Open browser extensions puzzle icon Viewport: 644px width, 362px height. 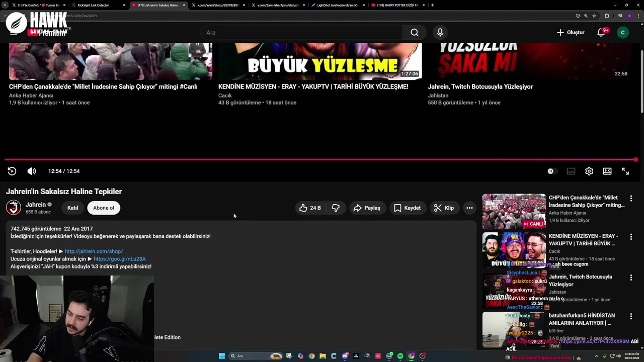[607, 16]
